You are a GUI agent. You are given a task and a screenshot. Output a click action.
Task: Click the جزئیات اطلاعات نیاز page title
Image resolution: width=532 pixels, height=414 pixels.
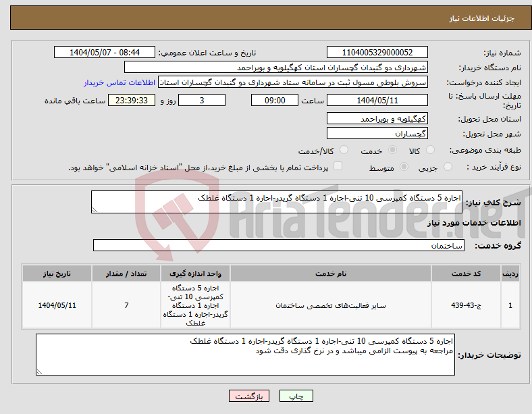click(481, 18)
